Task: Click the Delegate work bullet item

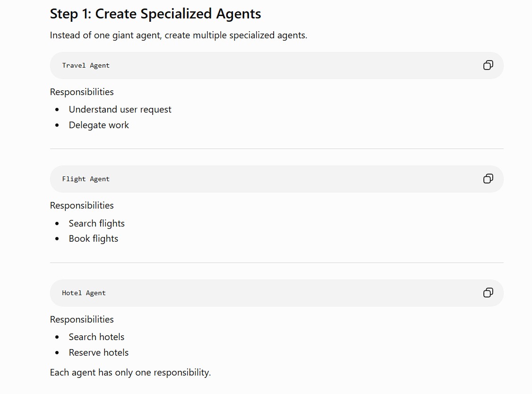Action: pyautogui.click(x=99, y=125)
